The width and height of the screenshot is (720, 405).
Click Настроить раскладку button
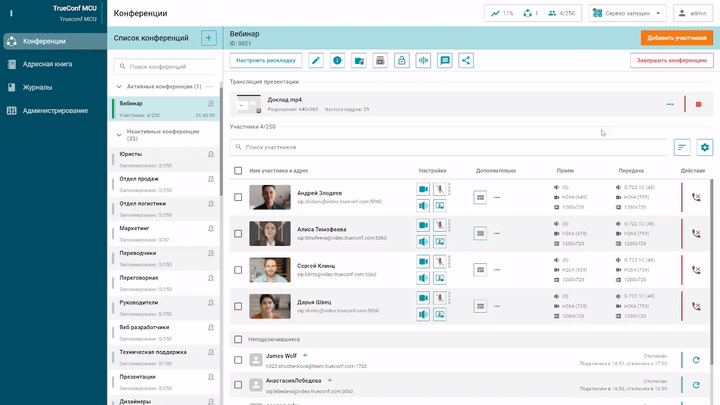coord(266,61)
